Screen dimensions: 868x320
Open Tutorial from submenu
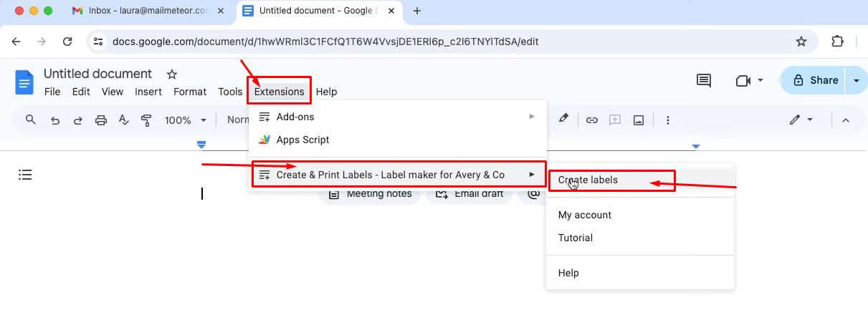[640, 238]
